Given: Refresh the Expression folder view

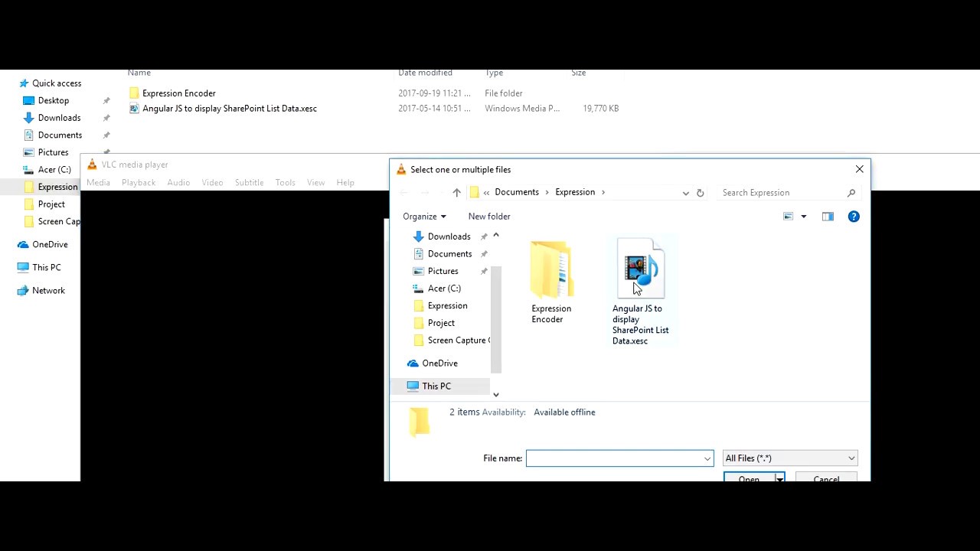Looking at the screenshot, I should (700, 193).
